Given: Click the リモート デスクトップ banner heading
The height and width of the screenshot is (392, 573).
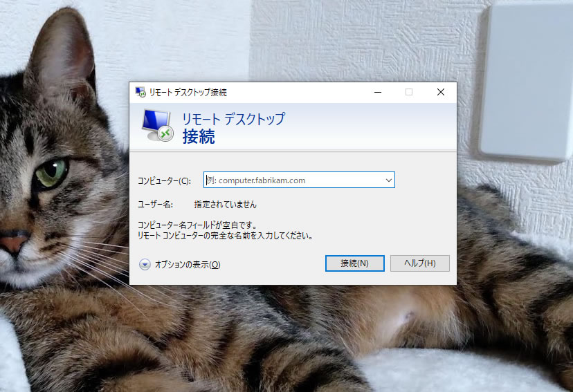Looking at the screenshot, I should (233, 119).
